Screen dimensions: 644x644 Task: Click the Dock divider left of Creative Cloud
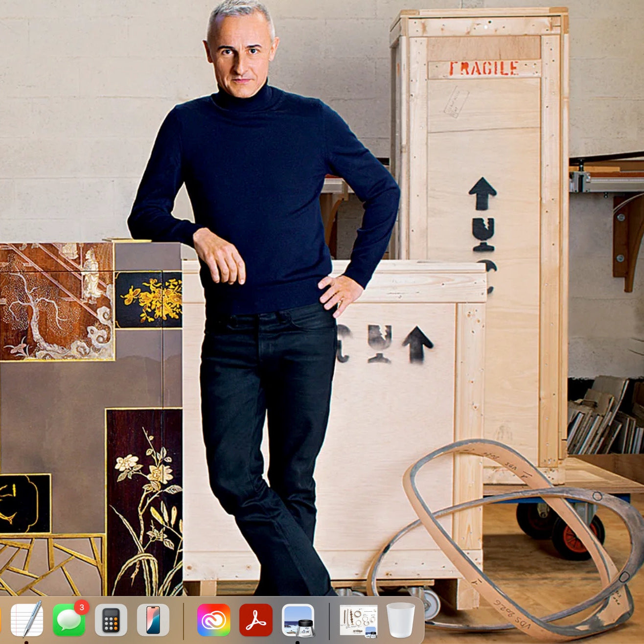point(184,621)
